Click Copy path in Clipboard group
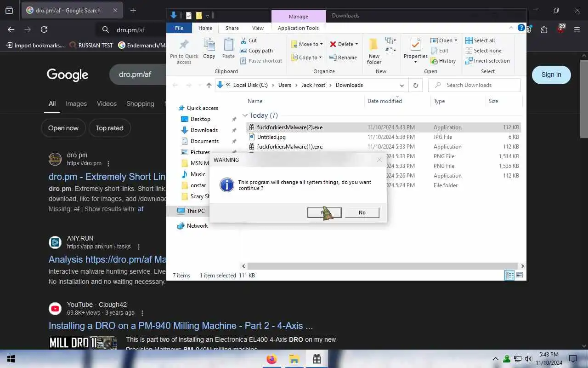588x368 pixels. [x=256, y=51]
